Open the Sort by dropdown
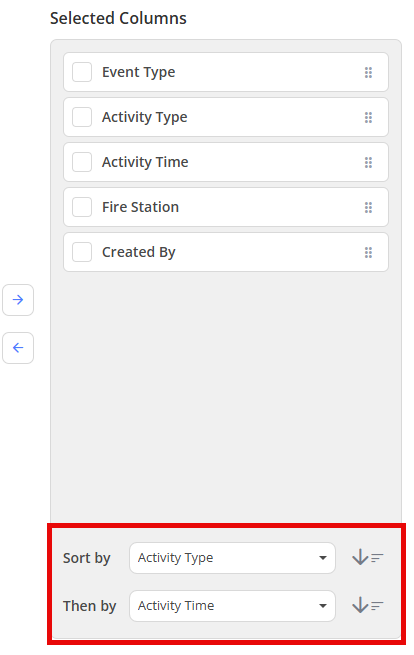414x655 pixels. [x=232, y=558]
